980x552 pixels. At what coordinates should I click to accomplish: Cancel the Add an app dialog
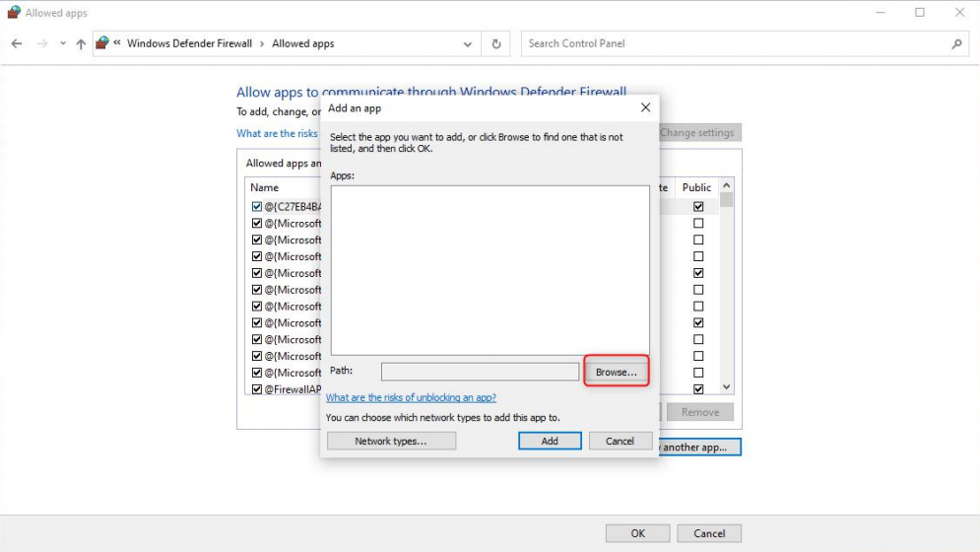click(620, 441)
